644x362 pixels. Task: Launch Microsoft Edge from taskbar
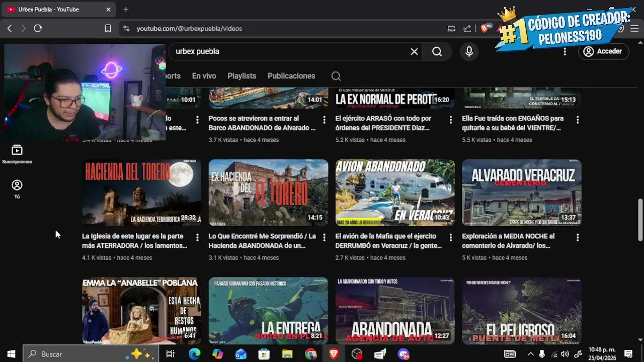(x=194, y=354)
